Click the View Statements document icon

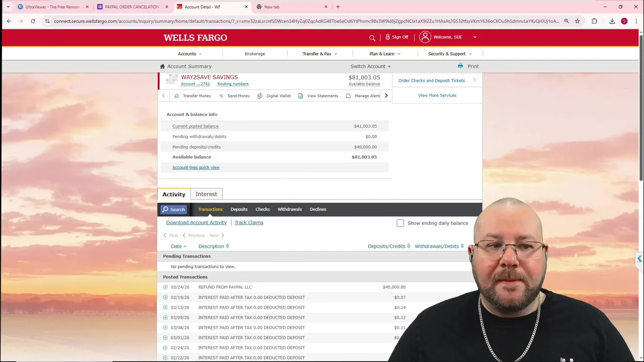pos(301,96)
